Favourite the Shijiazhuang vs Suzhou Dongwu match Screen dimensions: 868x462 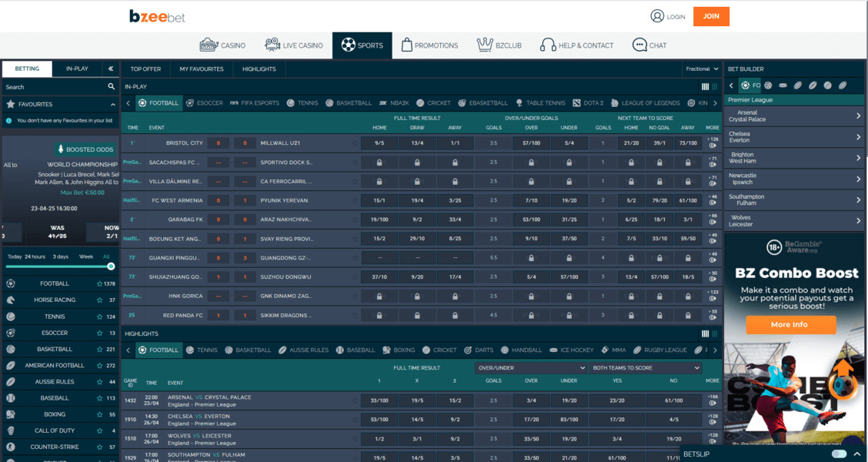355,277
